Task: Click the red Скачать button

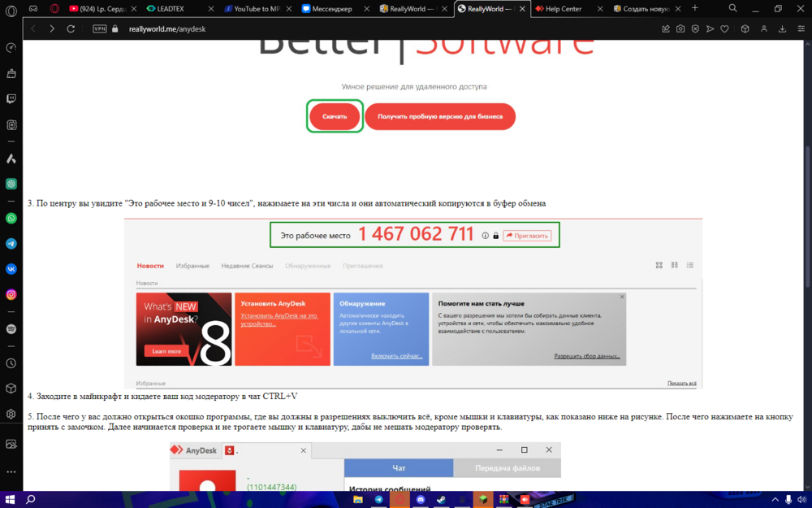Action: 335,116
